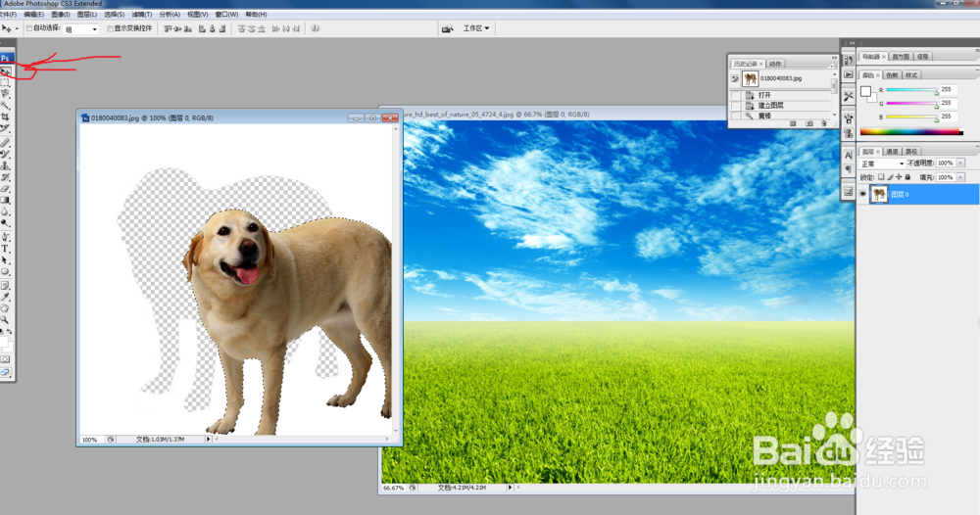Viewport: 980px width, 515px height.
Task: Open the 滤镜(T) menu
Action: point(142,15)
